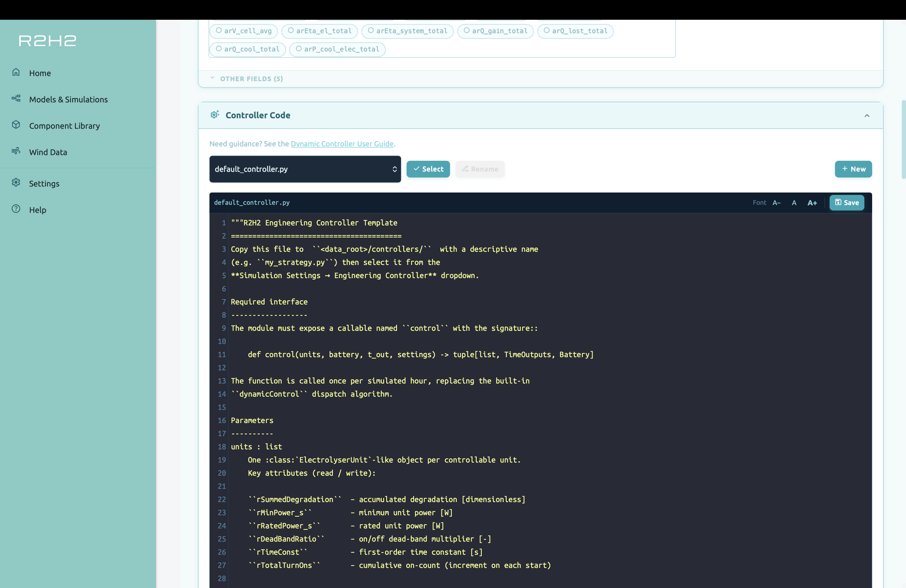Open the Help page label

tap(38, 210)
